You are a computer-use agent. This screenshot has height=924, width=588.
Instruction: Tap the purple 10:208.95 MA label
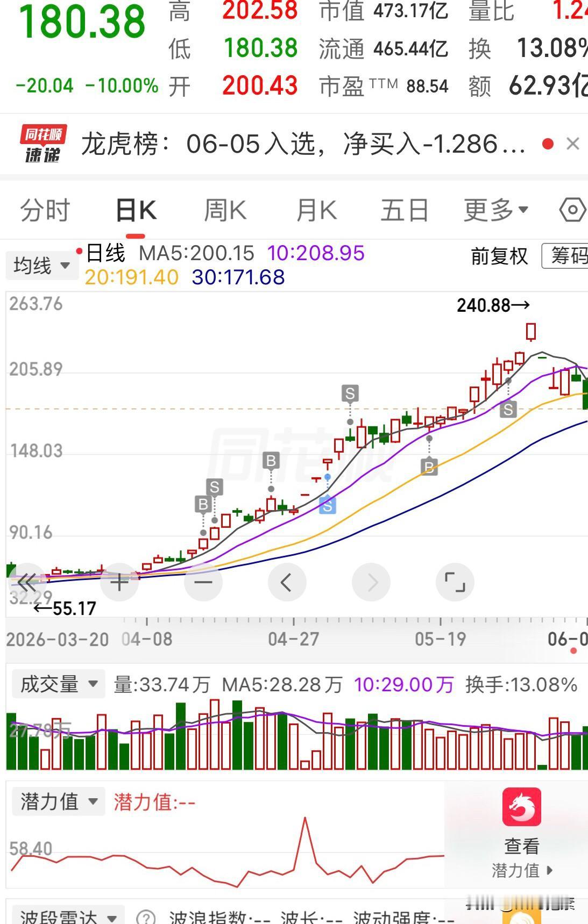316,253
